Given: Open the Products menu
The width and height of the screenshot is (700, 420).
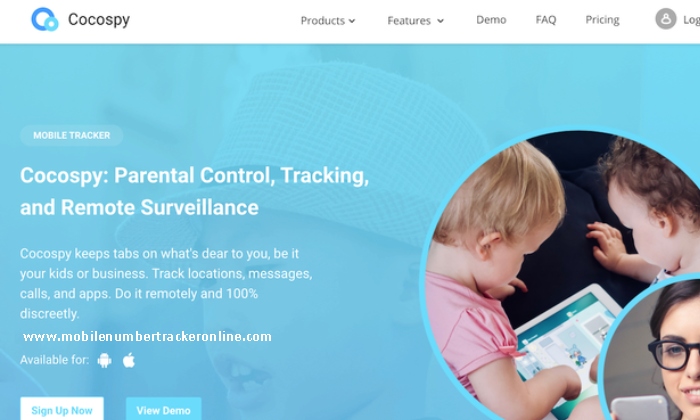Looking at the screenshot, I should [328, 21].
